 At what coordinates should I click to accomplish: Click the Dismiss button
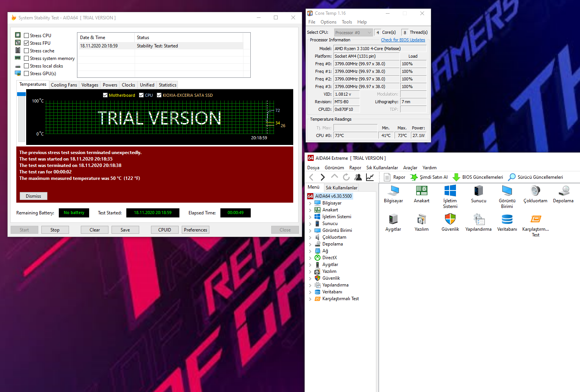point(33,196)
